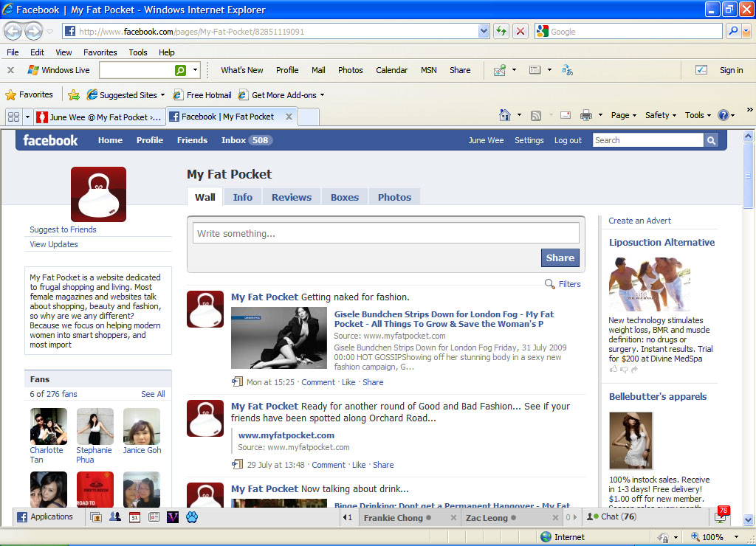The image size is (756, 546).
Task: Click the Facebook Search input field
Action: tap(648, 140)
